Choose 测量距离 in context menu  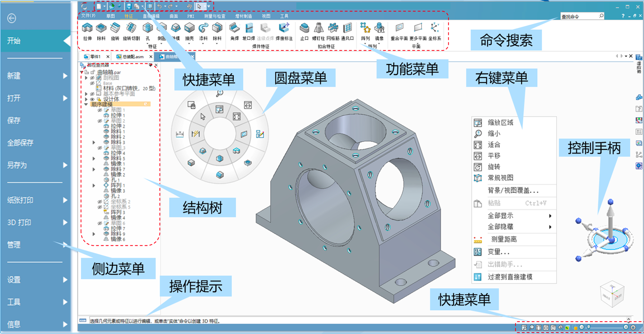click(504, 239)
